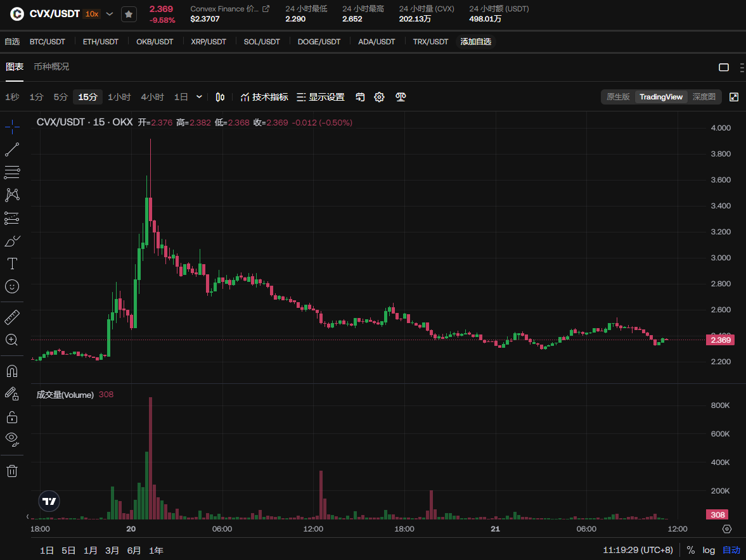Switch to 深度图 depth chart
Screen dimensions: 746x560
click(x=704, y=97)
